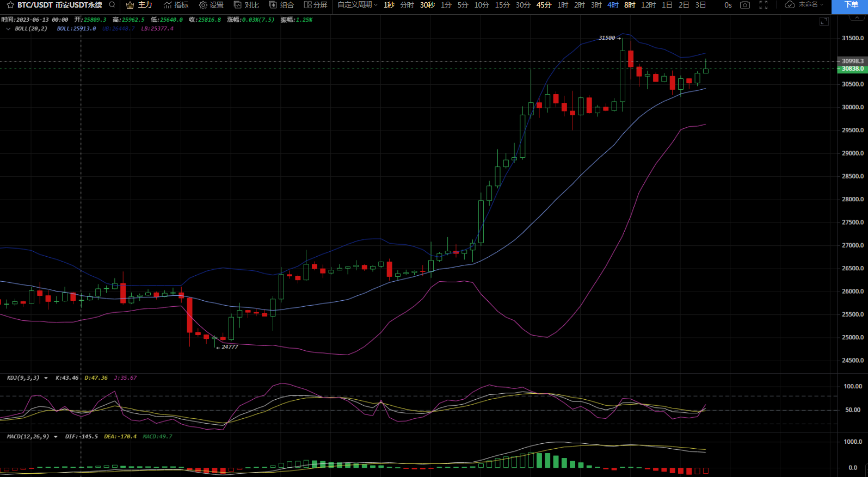Switch to the 4时 timeframe
Image resolution: width=868 pixels, height=477 pixels.
[613, 5]
